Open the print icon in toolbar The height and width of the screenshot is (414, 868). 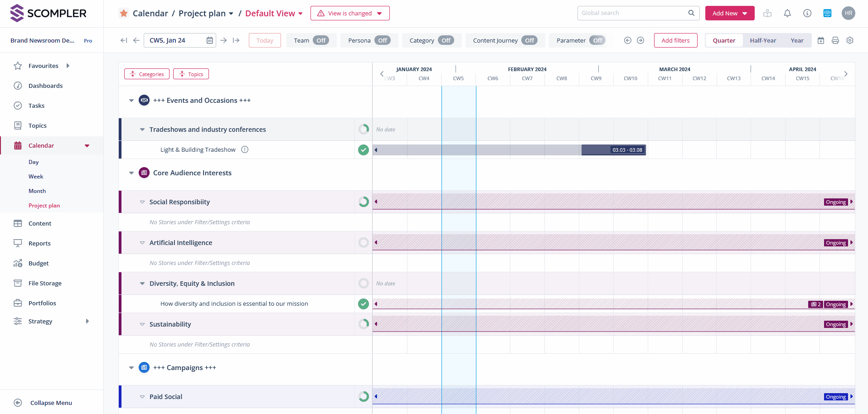click(835, 40)
